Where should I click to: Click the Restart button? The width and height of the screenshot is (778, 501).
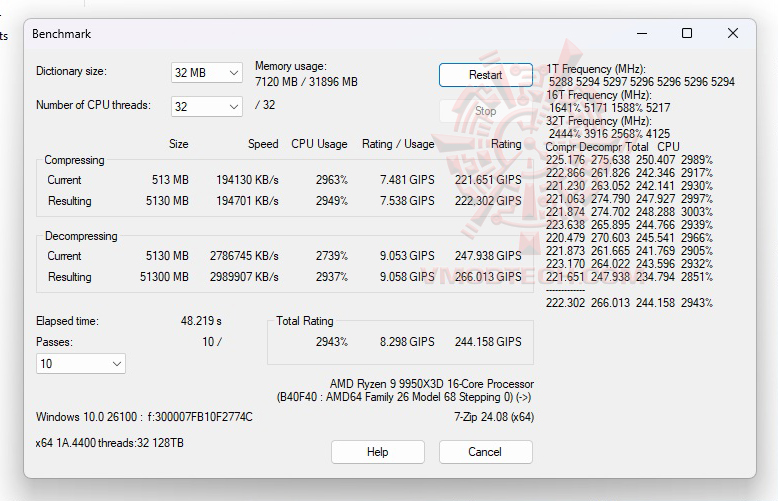(485, 75)
